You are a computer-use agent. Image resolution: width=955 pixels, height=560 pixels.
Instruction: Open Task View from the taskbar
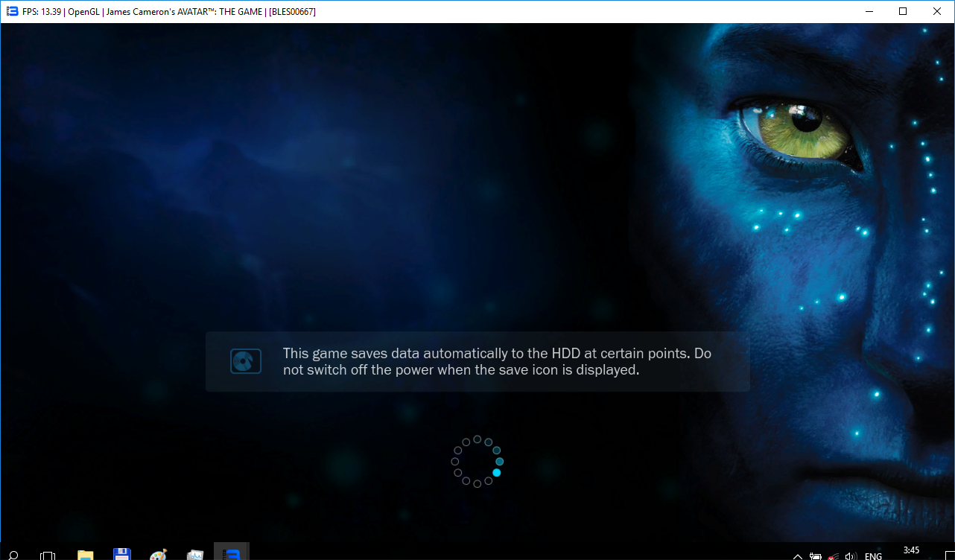tap(48, 555)
